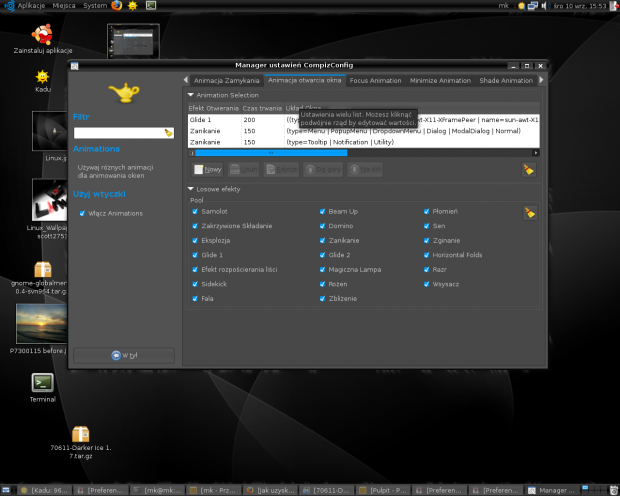Select the Glide 1 animation row
The width and height of the screenshot is (620, 496).
coord(363,119)
